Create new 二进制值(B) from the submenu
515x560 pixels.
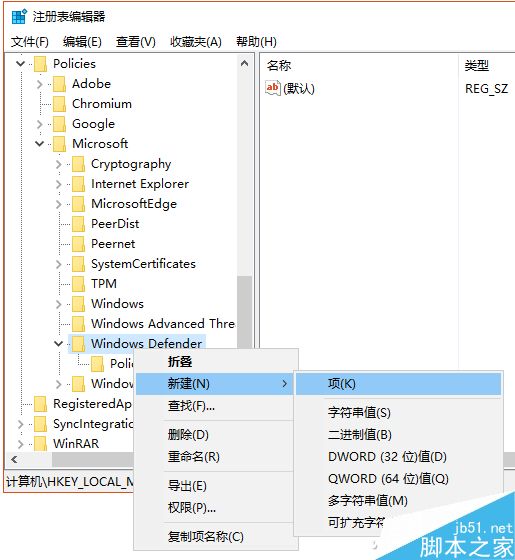(399, 435)
